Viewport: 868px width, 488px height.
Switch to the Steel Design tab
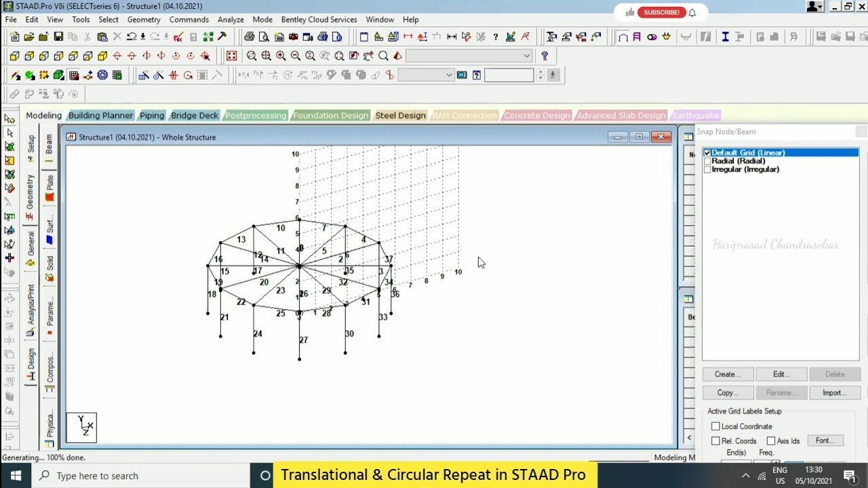pyautogui.click(x=400, y=115)
